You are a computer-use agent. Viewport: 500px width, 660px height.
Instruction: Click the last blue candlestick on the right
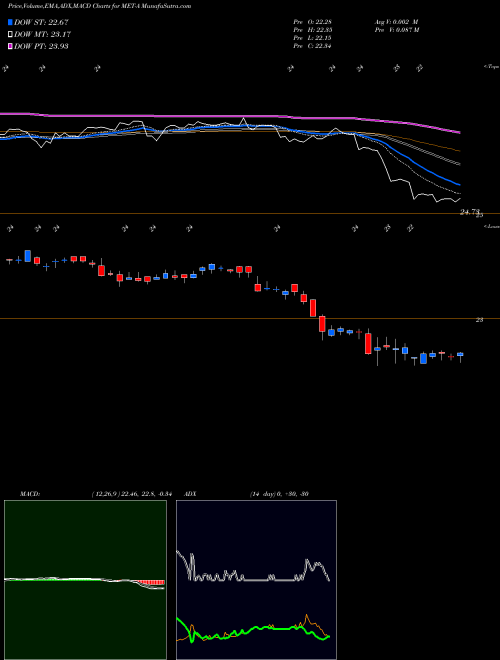click(x=460, y=354)
